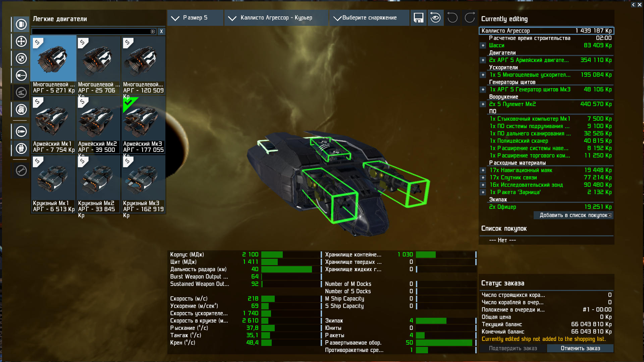Expand the 2x АРГ S Армейский двигатель row
This screenshot has width=644, height=362.
click(x=483, y=60)
